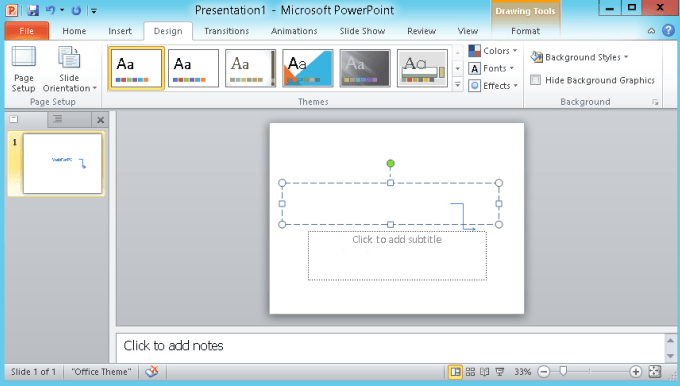680x386 pixels.
Task: Switch to the Outline tab in slide pane
Action: coord(58,119)
